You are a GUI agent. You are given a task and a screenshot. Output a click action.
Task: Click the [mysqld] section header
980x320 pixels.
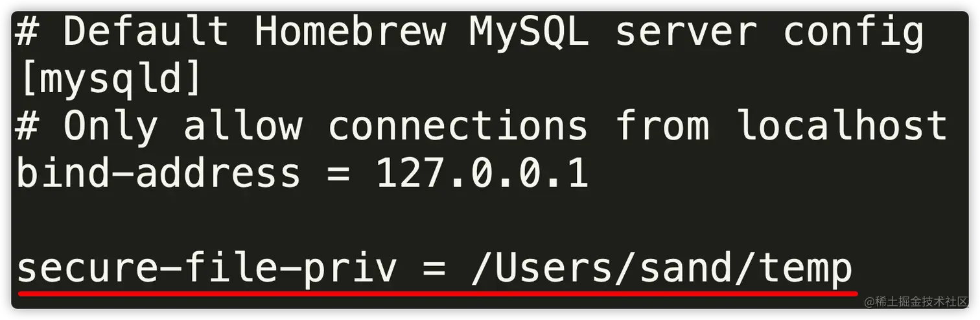110,79
